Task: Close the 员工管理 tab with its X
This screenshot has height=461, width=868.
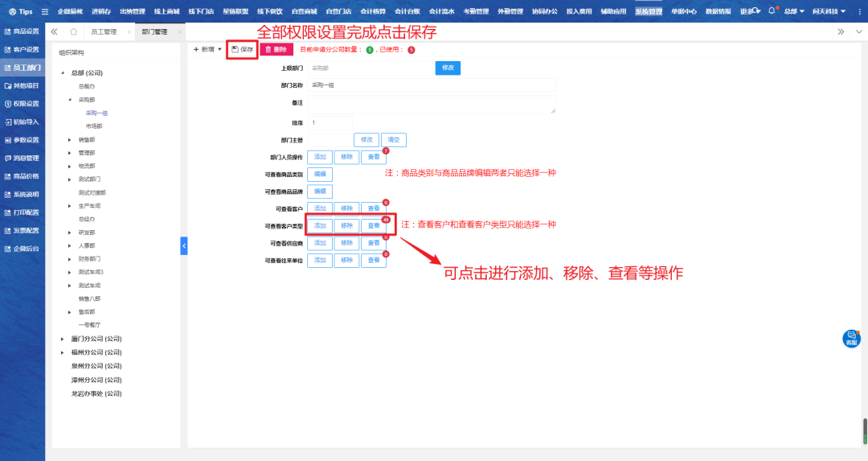Action: tap(129, 32)
